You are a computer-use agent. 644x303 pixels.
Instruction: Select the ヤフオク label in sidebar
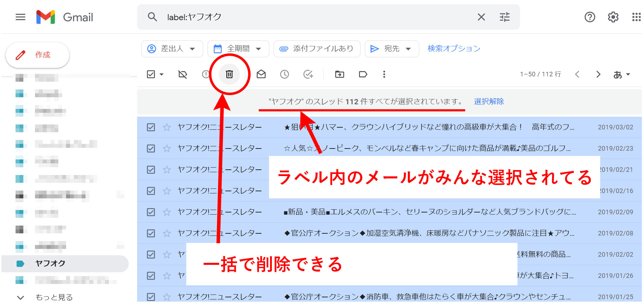point(65,264)
